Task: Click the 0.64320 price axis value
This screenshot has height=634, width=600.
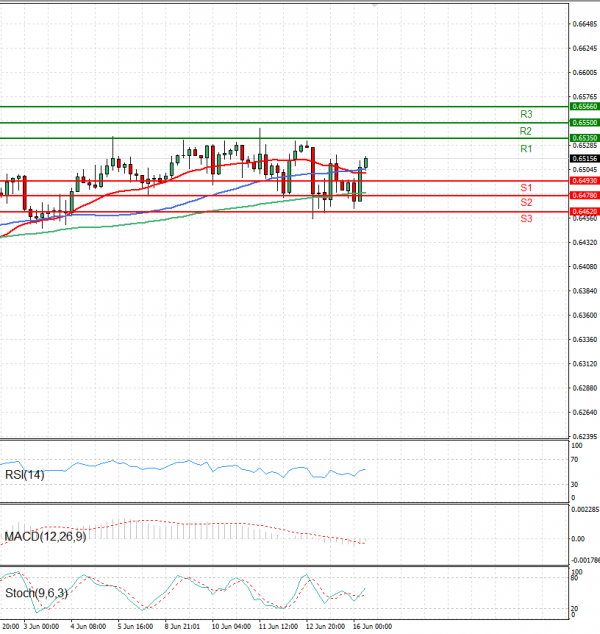Action: (585, 243)
